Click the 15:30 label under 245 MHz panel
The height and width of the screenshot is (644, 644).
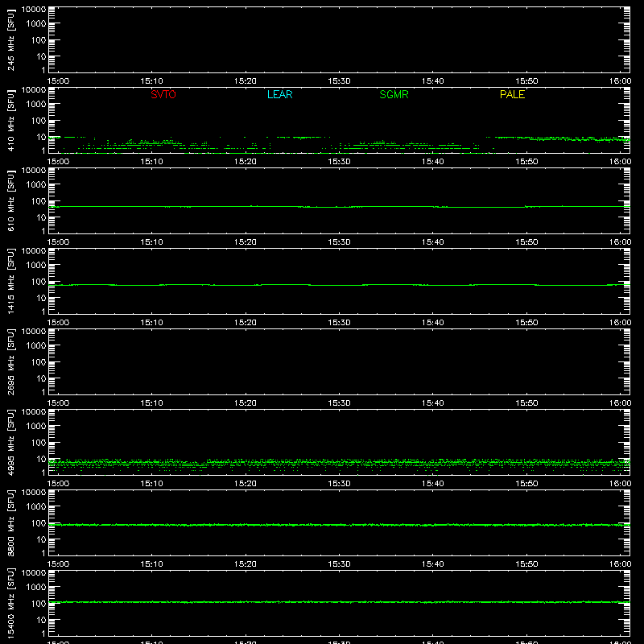[339, 81]
